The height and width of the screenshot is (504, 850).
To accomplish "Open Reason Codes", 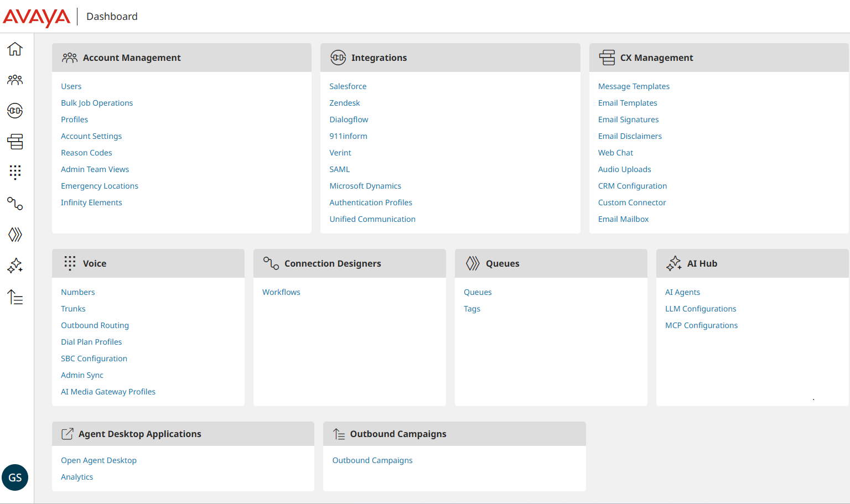I will [x=86, y=153].
